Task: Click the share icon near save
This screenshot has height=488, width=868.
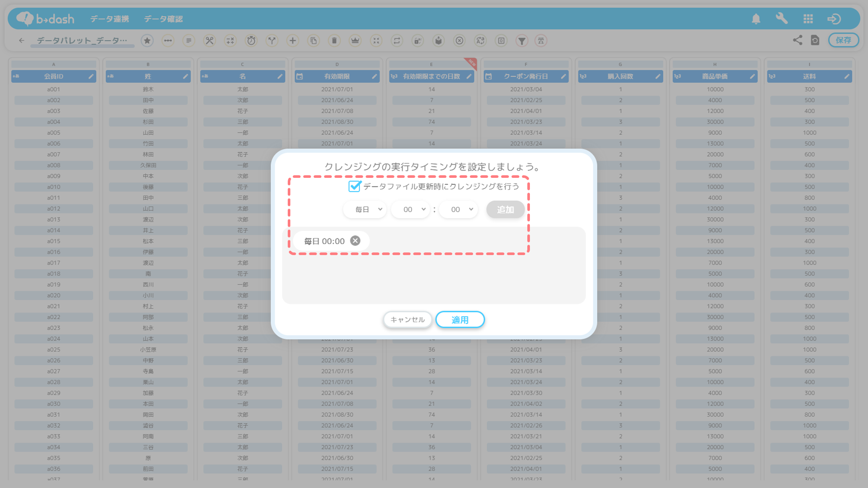Action: pyautogui.click(x=798, y=40)
